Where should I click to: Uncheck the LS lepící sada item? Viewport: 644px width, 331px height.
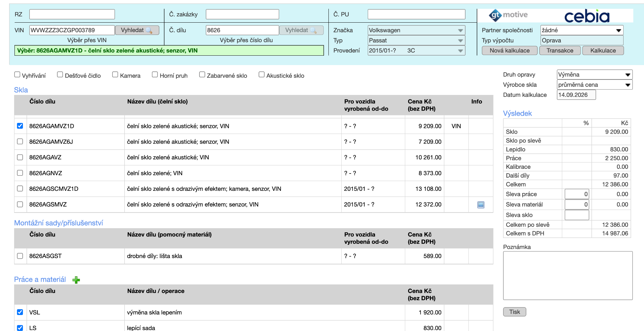20,328
